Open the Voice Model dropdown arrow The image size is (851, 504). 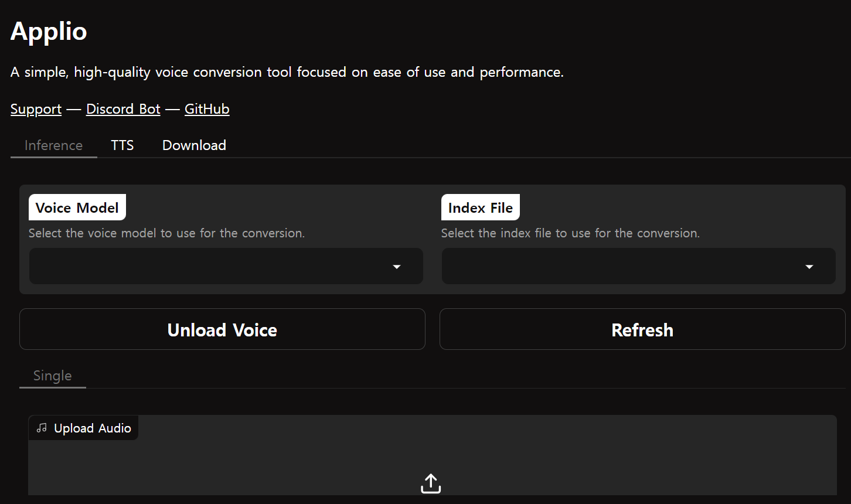(397, 267)
